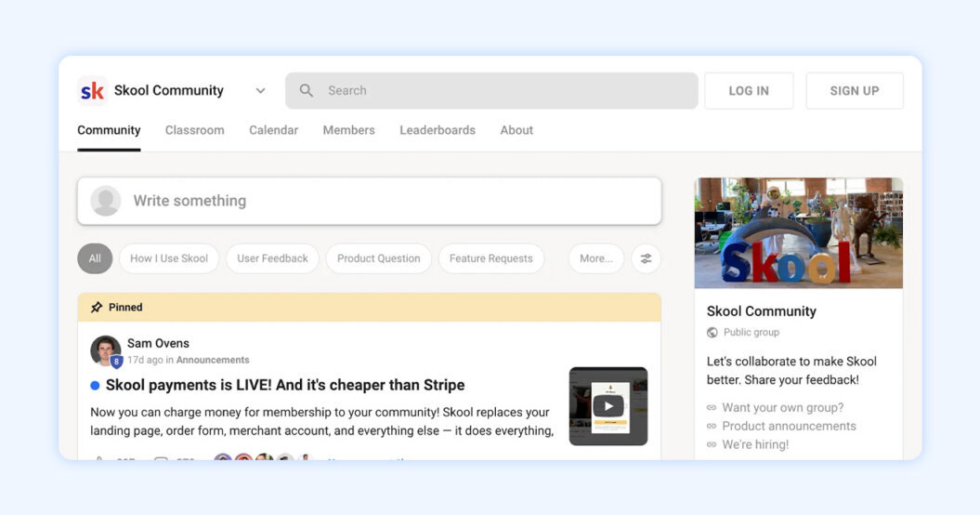This screenshot has height=515, width=980.
Task: Select the All category filter
Action: 95,258
